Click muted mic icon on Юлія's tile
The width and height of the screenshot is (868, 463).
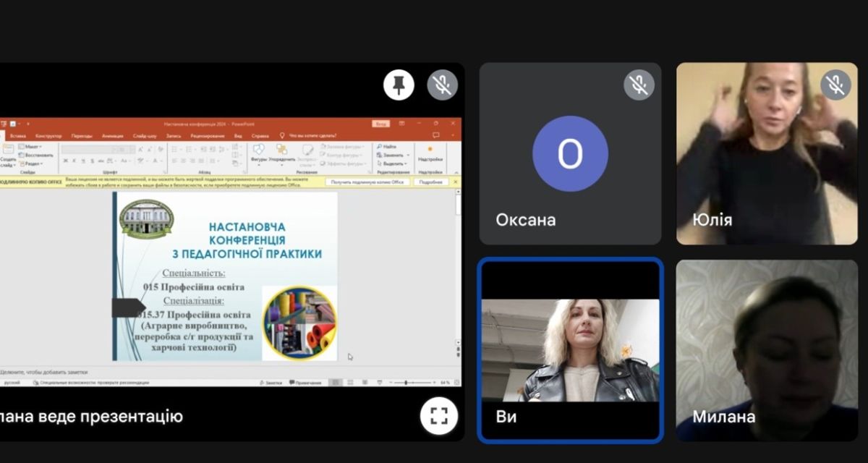tap(835, 85)
